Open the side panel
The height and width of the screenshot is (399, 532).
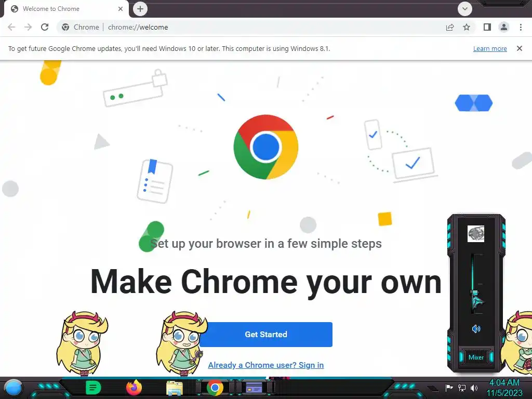tap(487, 27)
